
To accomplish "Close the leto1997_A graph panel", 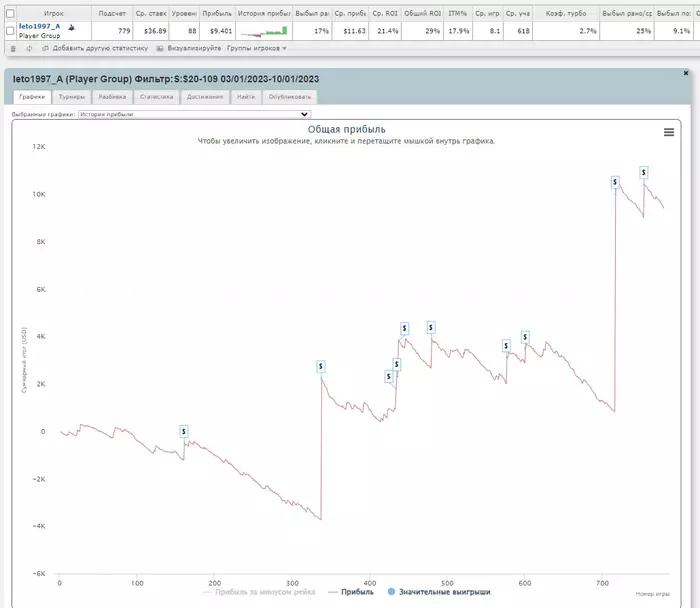I will click(x=686, y=73).
